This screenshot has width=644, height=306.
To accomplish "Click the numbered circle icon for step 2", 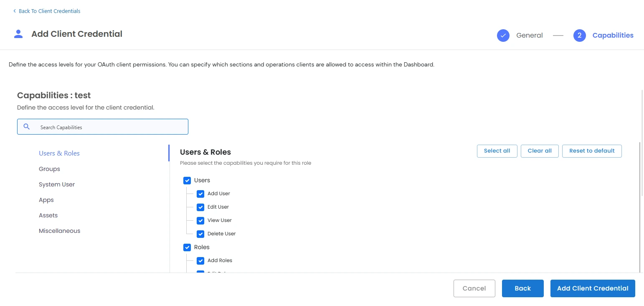I will [579, 36].
